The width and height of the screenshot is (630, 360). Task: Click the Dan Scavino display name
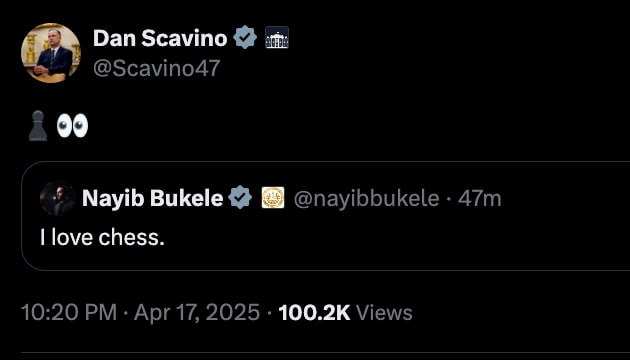click(x=160, y=38)
